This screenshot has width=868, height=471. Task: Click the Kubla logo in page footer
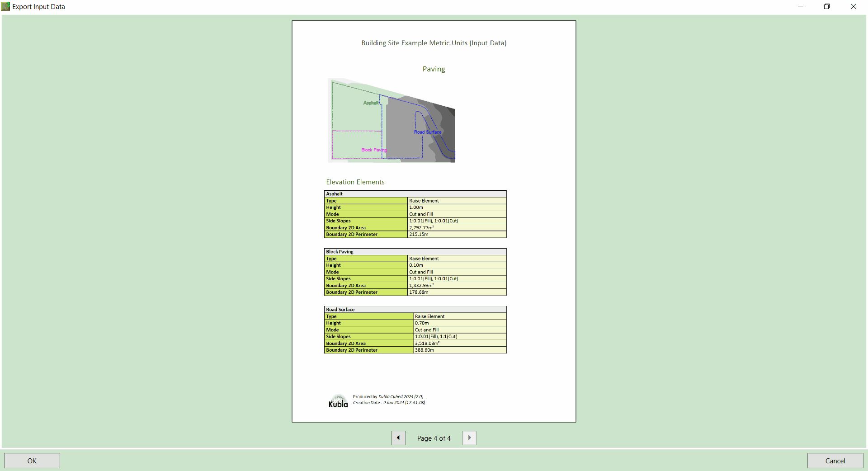coord(338,401)
